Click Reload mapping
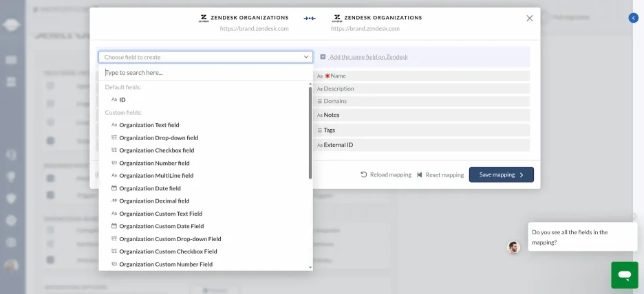 pos(386,174)
